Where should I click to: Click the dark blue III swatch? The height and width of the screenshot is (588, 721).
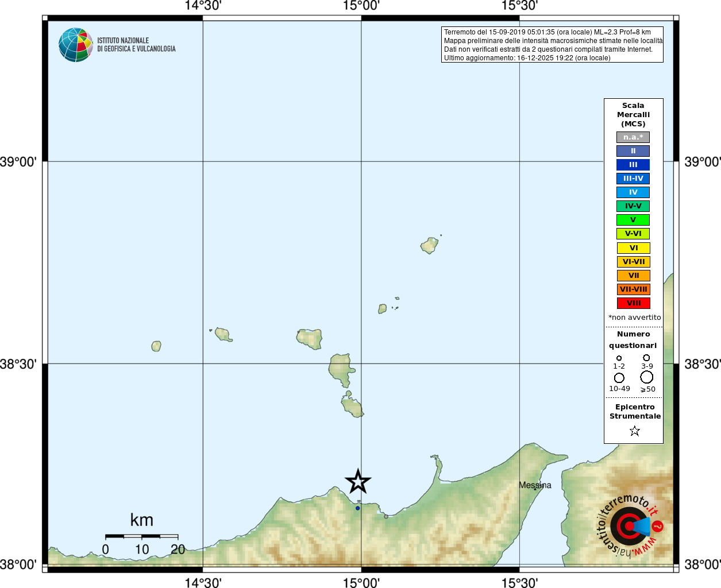(x=633, y=165)
